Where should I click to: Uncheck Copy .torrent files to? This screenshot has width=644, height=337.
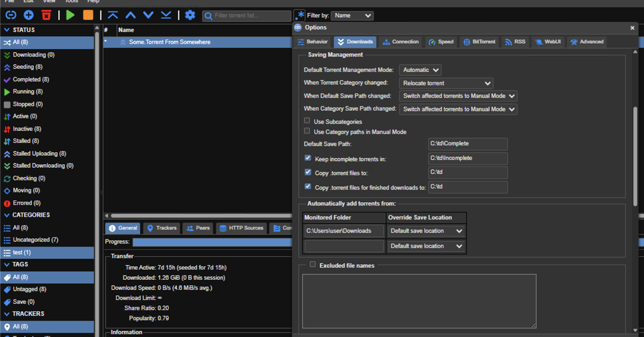pyautogui.click(x=308, y=172)
